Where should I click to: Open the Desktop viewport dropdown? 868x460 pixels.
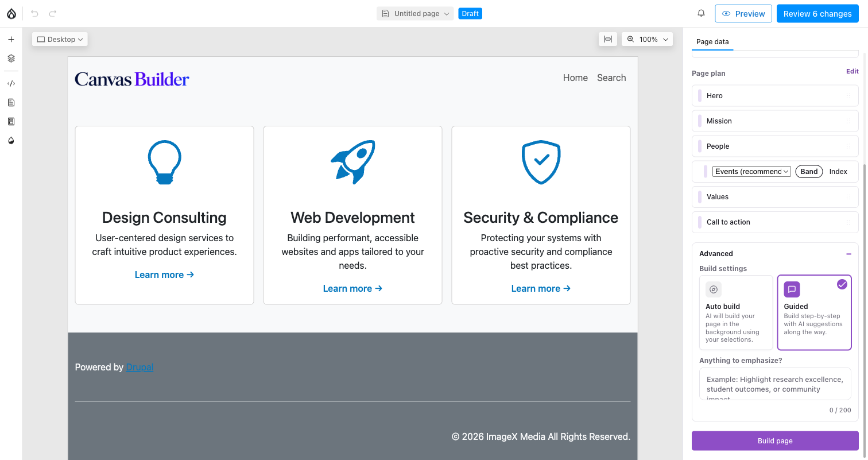pyautogui.click(x=60, y=40)
